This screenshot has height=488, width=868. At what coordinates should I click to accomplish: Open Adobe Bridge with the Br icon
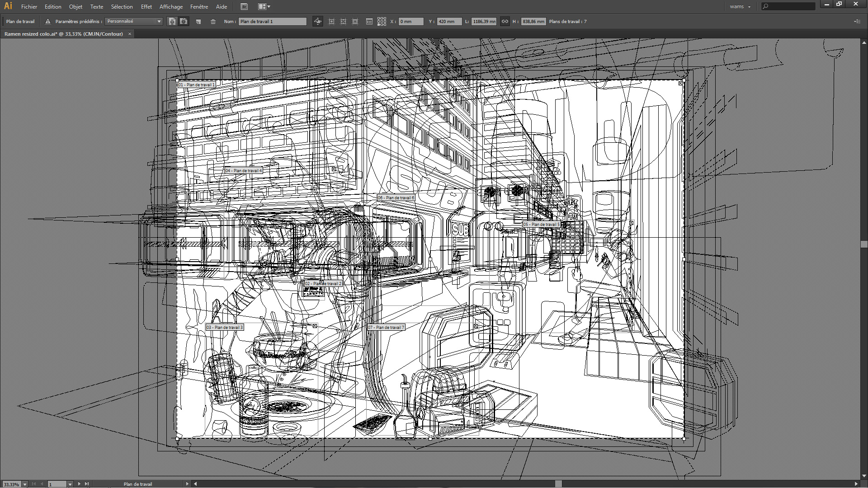pos(244,6)
